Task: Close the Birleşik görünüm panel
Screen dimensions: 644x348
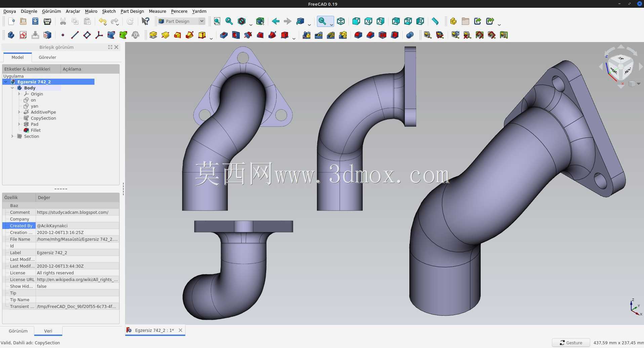Action: [x=116, y=47]
